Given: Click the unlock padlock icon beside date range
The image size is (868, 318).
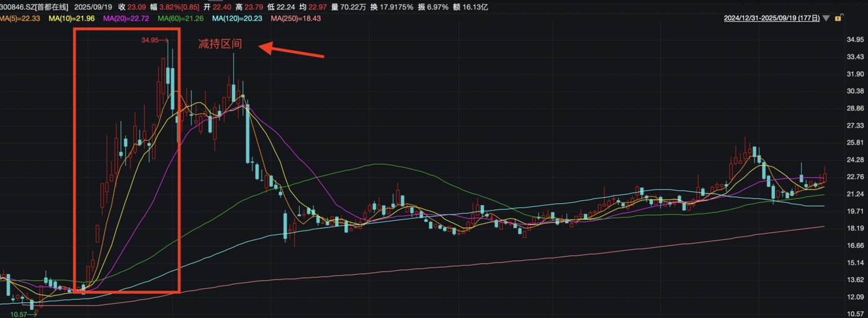Looking at the screenshot, I should pyautogui.click(x=838, y=19).
